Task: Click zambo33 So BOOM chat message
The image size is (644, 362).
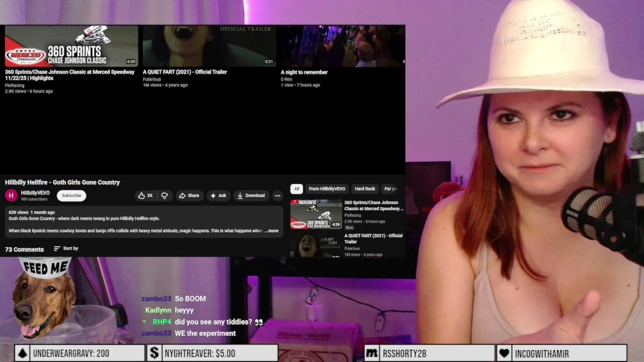Action: click(174, 299)
